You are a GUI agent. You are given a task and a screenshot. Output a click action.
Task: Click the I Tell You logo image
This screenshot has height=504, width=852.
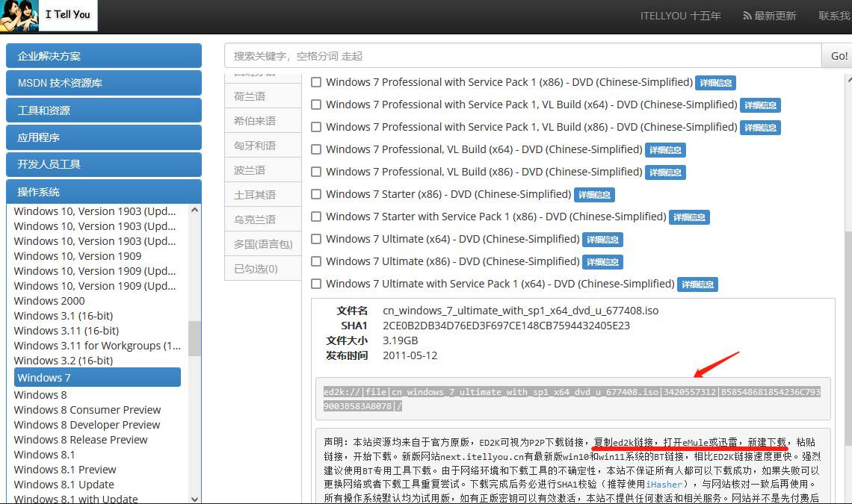pyautogui.click(x=49, y=16)
